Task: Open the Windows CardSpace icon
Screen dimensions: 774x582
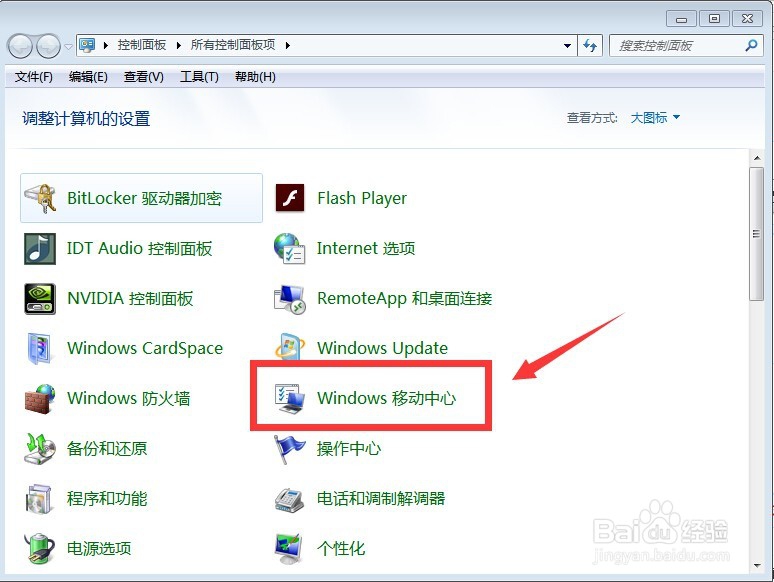Action: [40, 349]
